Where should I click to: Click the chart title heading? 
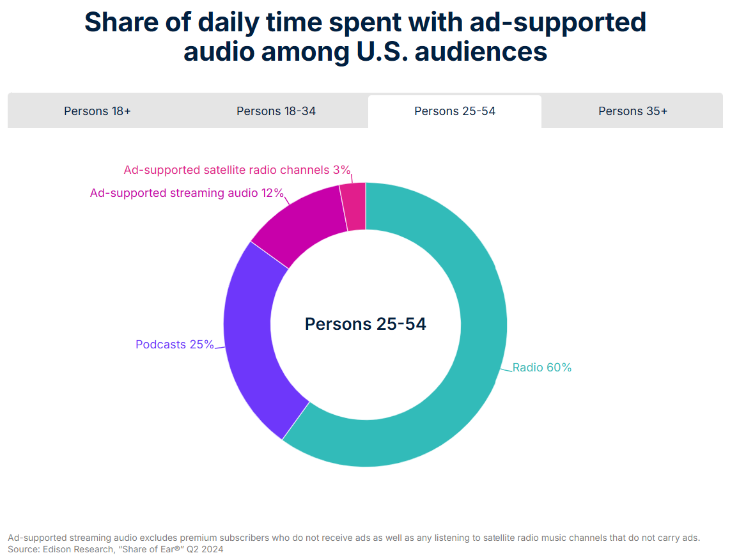tap(366, 36)
